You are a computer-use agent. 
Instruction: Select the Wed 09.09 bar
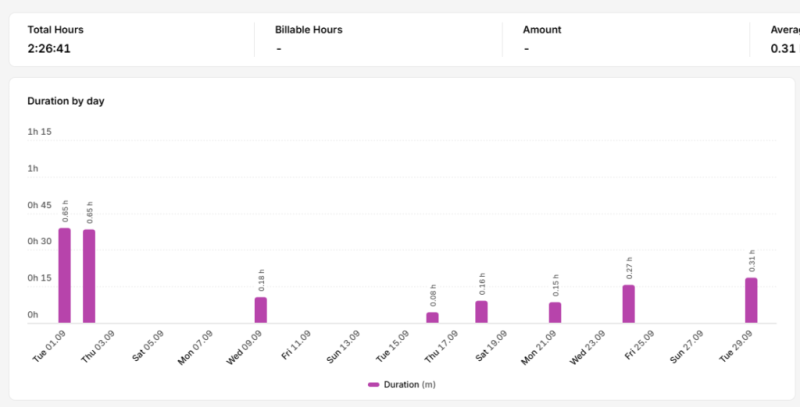click(261, 310)
